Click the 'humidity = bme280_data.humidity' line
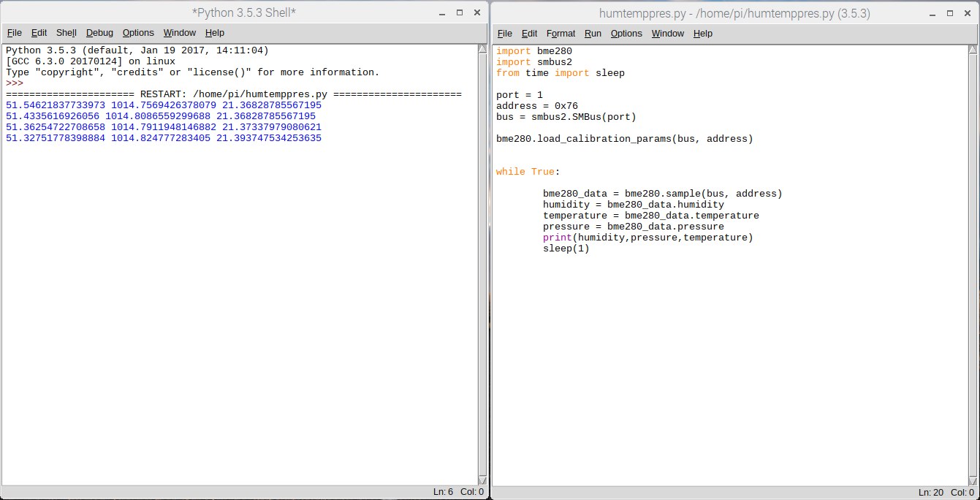Image resolution: width=980 pixels, height=500 pixels. coord(634,205)
